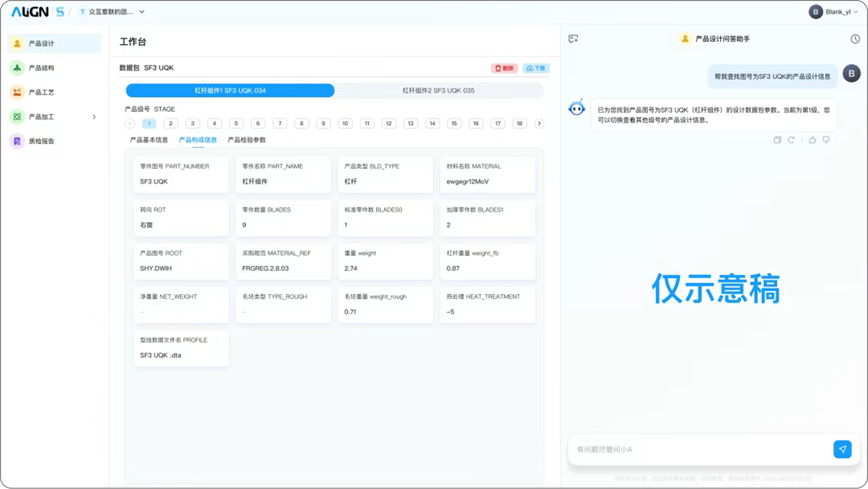
Task: Switch to 产品检验参数 tab
Action: (x=246, y=140)
